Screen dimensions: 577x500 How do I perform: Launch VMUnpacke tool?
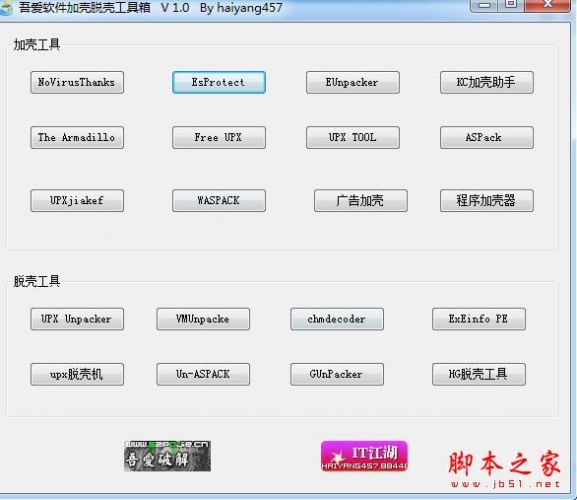pos(203,319)
